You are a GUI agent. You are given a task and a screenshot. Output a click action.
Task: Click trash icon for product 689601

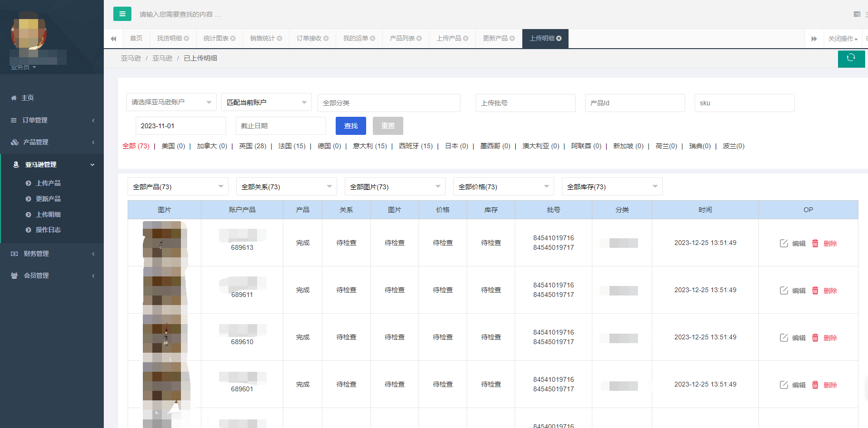(815, 385)
